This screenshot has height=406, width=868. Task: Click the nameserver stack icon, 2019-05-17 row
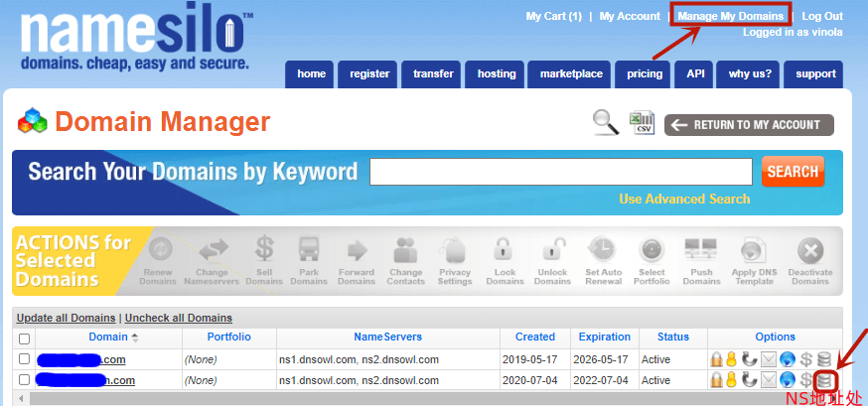[x=824, y=359]
